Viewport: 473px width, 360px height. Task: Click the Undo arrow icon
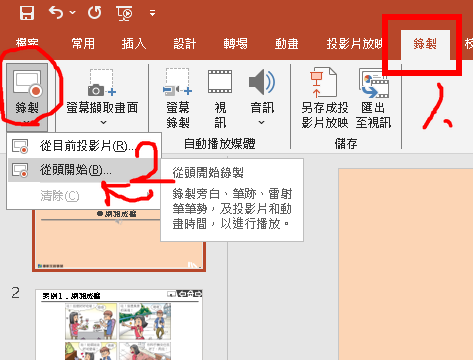(x=56, y=13)
